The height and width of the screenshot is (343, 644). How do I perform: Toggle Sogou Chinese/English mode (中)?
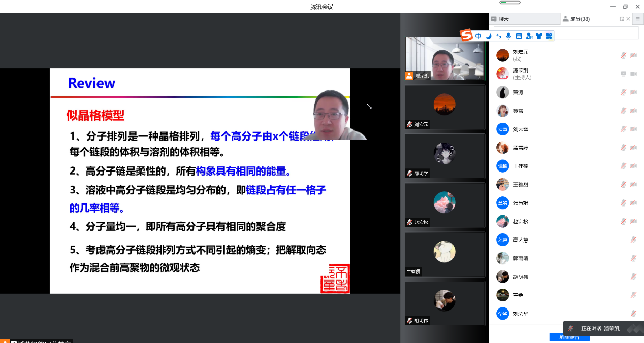pos(478,36)
